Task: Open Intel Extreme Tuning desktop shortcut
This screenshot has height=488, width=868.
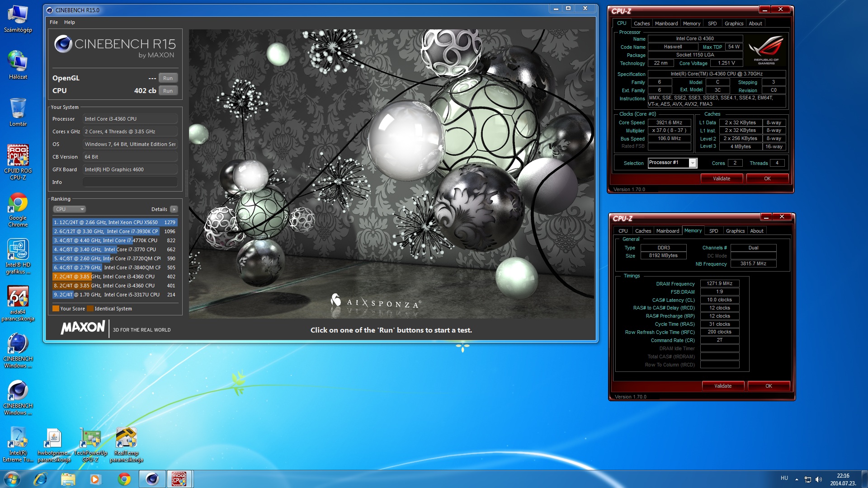Action: click(x=18, y=445)
